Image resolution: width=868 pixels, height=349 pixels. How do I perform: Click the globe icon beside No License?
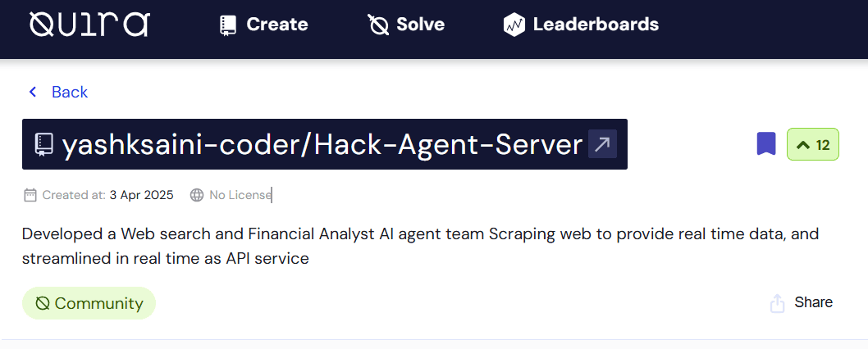click(197, 195)
